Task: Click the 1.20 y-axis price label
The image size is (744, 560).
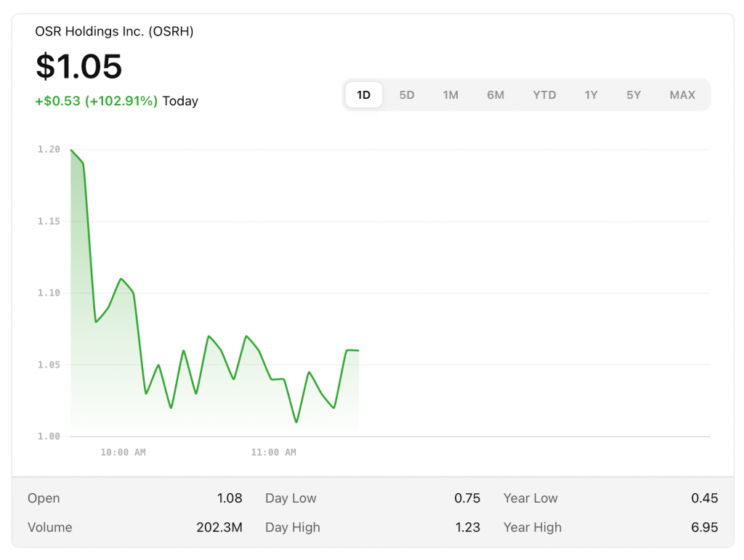Action: pos(49,149)
